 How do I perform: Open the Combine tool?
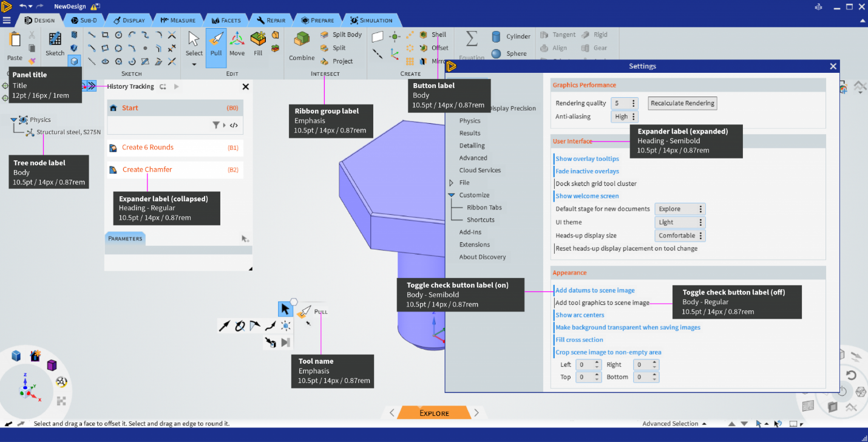click(302, 46)
